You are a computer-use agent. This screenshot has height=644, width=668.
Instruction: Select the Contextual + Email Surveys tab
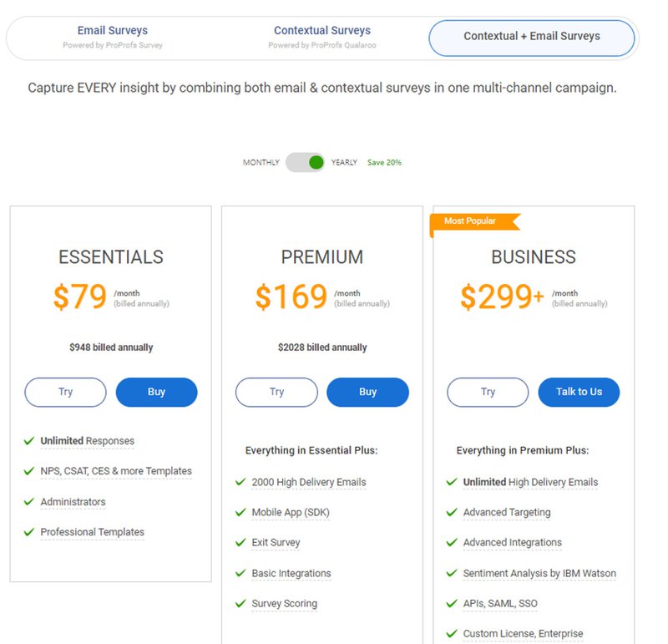531,38
